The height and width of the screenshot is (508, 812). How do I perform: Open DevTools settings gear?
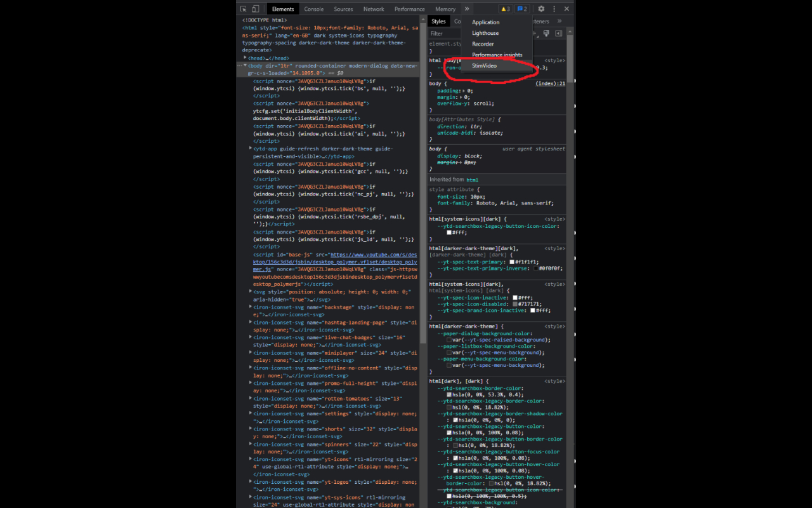[x=541, y=9]
